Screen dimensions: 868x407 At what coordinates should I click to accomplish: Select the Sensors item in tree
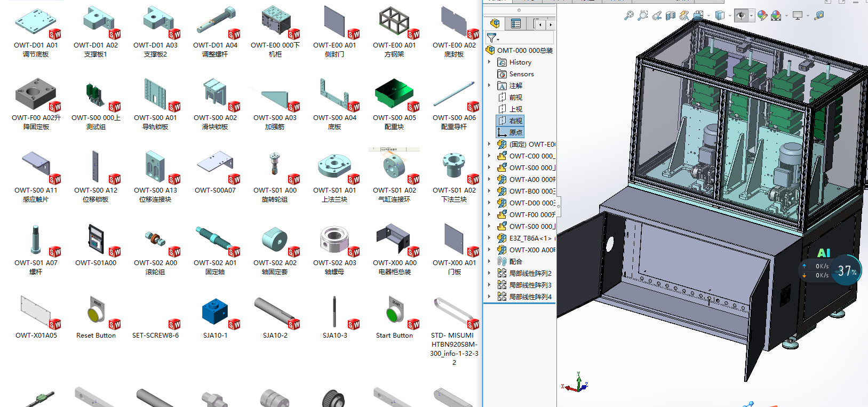[521, 74]
